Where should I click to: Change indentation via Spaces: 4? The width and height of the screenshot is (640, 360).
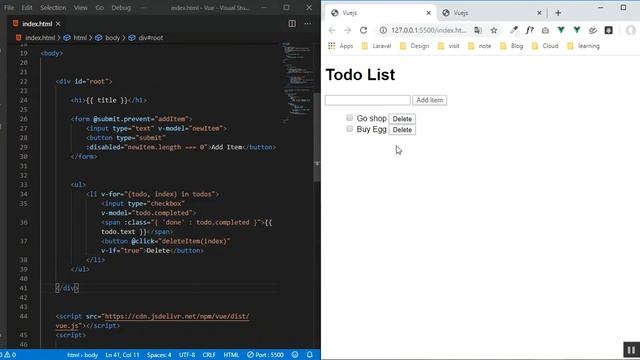tap(159, 355)
